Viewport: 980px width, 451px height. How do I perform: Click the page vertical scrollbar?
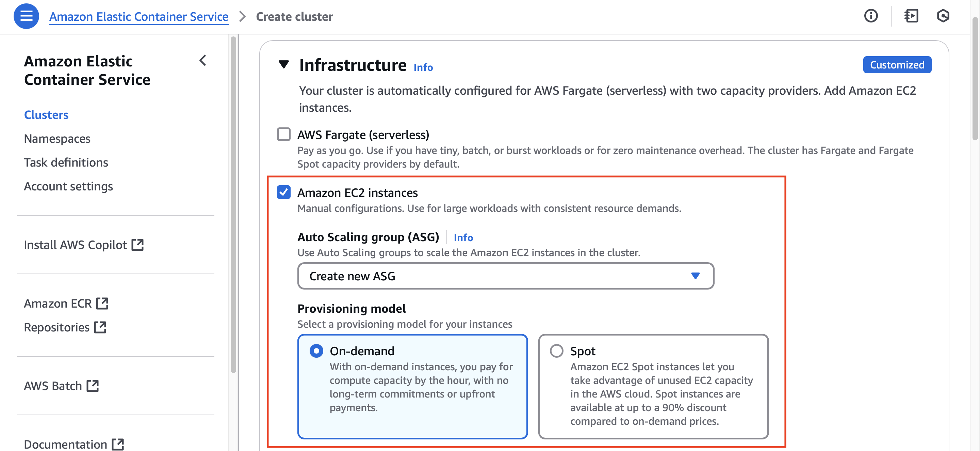pos(975,79)
